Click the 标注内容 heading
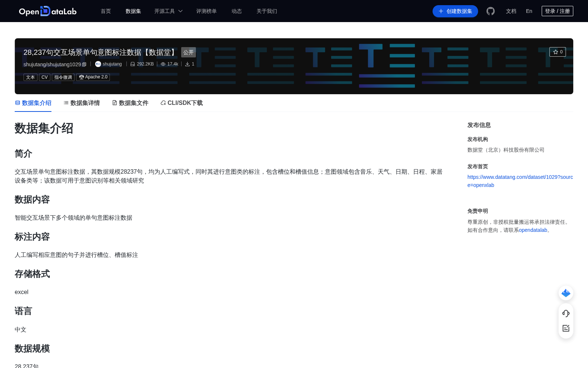The width and height of the screenshot is (588, 368). pyautogui.click(x=32, y=237)
